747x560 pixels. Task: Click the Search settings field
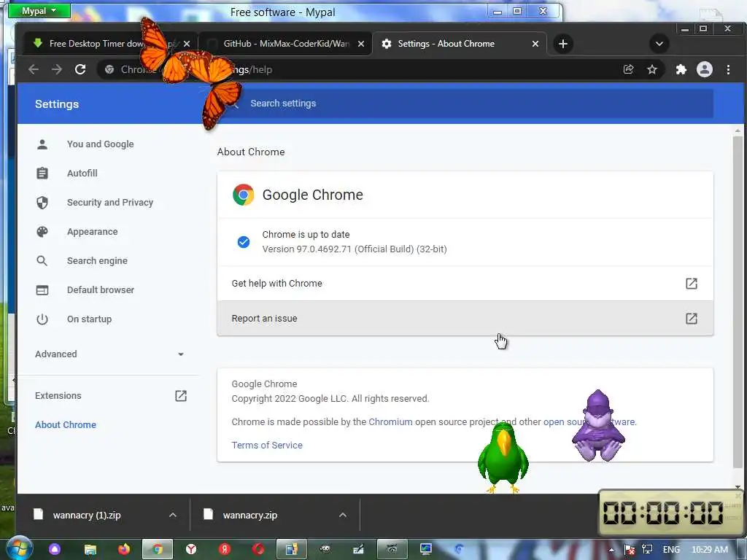click(465, 104)
